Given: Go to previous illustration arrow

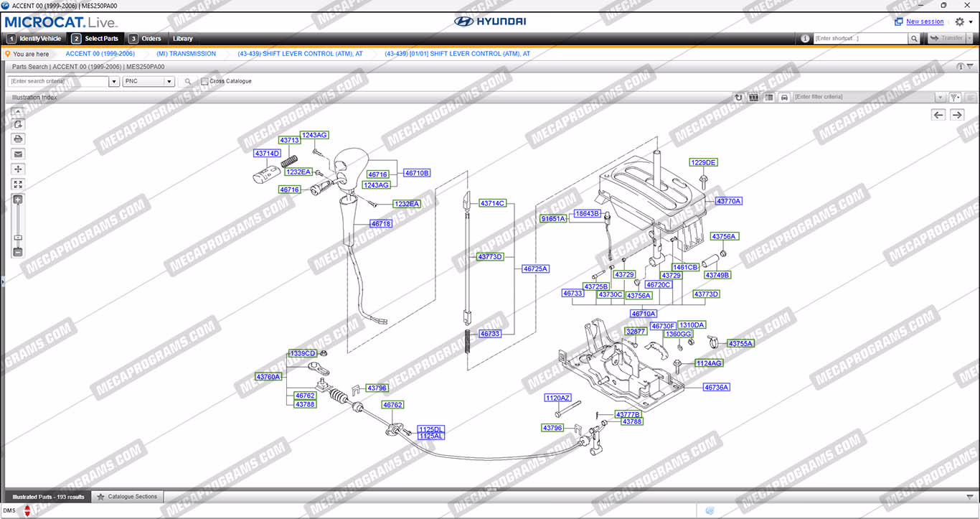Looking at the screenshot, I should coord(938,115).
